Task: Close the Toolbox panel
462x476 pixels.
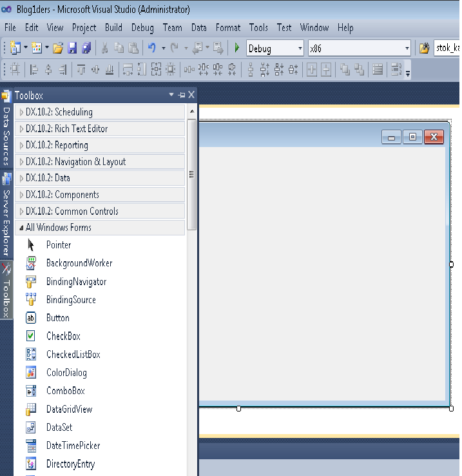Action: (x=191, y=95)
